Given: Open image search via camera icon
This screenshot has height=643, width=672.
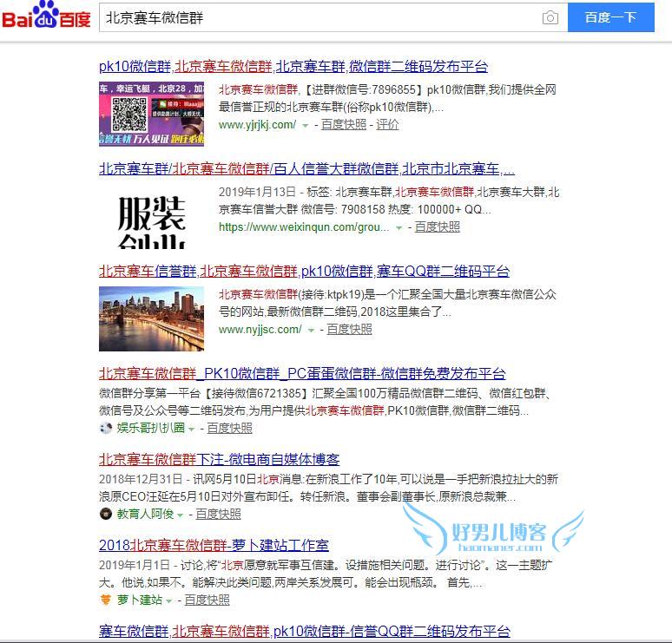Looking at the screenshot, I should tap(550, 17).
